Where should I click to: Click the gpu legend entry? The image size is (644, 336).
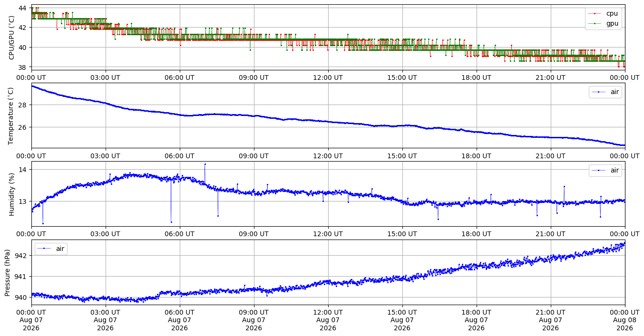coord(604,23)
